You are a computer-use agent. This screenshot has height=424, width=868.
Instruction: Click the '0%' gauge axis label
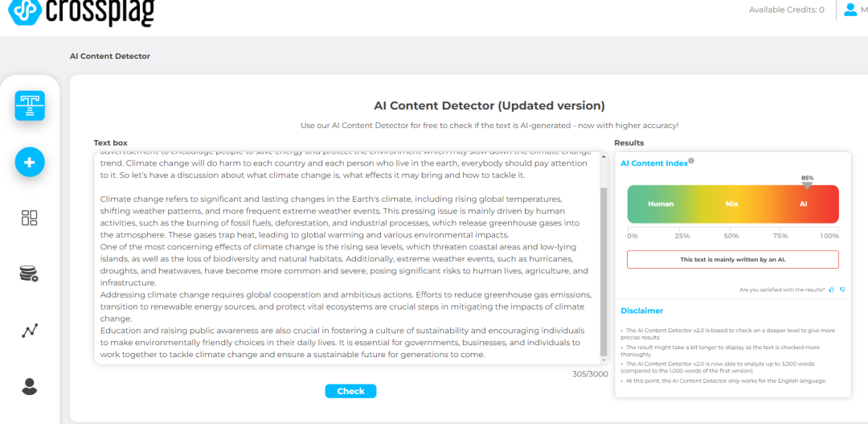[633, 236]
